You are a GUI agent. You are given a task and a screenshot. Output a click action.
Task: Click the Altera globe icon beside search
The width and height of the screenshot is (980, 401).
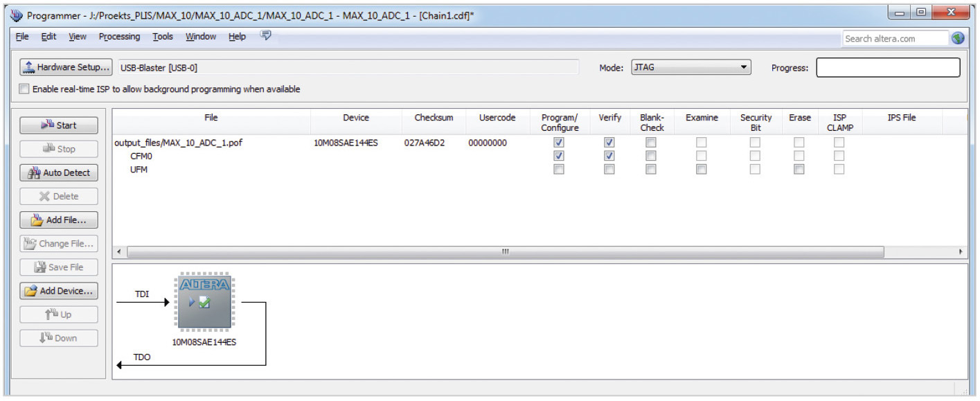click(959, 39)
